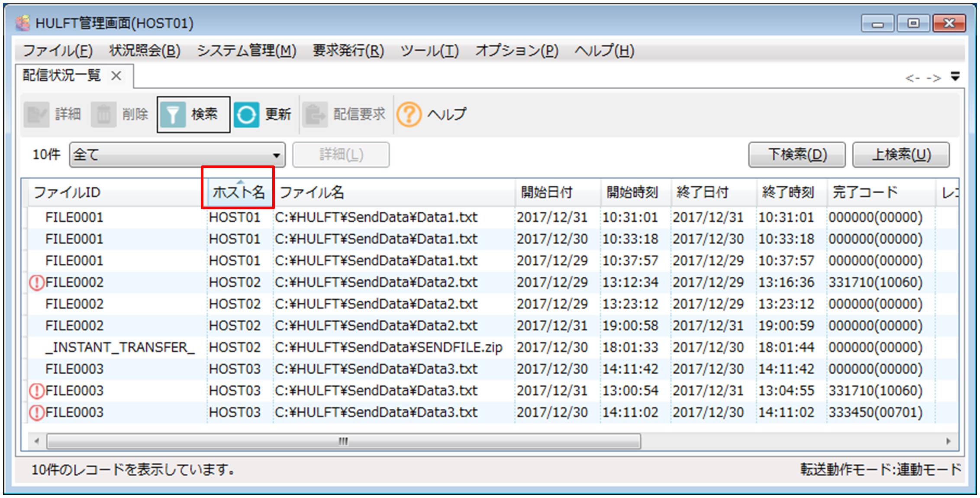The width and height of the screenshot is (980, 498).
Task: Select FILE0003 row started 14:11:42
Action: [493, 369]
